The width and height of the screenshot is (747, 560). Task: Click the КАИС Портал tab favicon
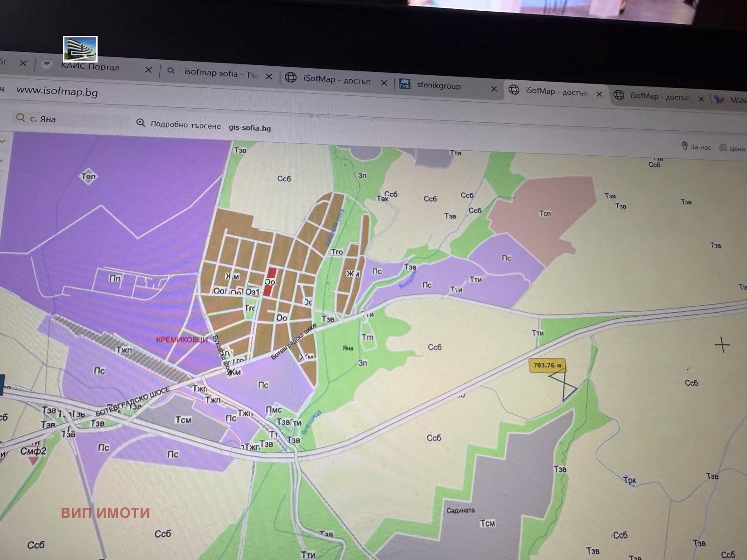pyautogui.click(x=47, y=64)
